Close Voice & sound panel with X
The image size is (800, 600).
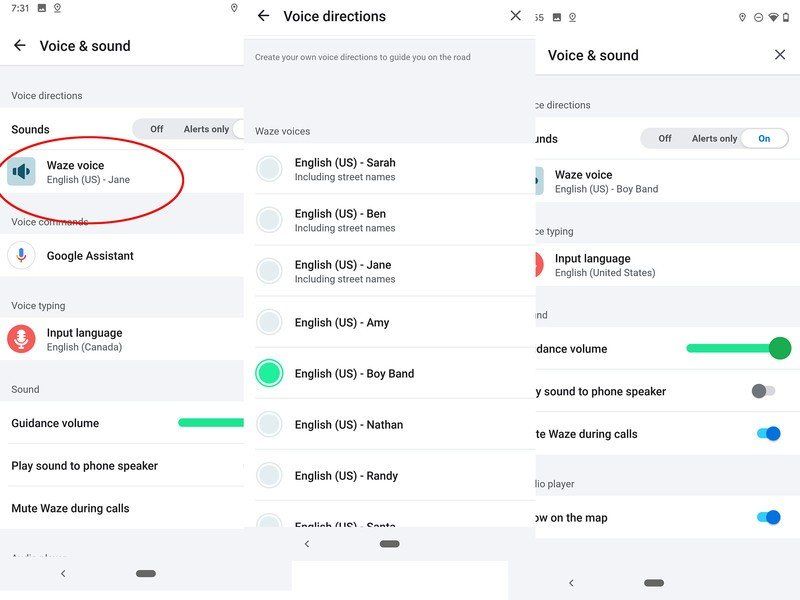coord(780,55)
